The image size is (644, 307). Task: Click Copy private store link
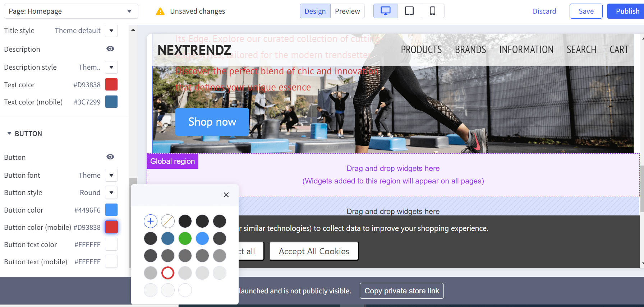(401, 291)
